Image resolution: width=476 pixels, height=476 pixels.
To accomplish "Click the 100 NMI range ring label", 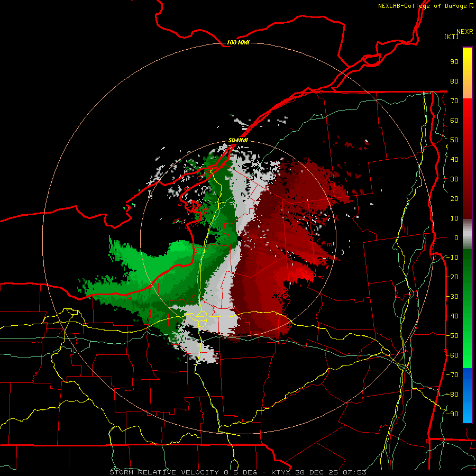I will [238, 42].
